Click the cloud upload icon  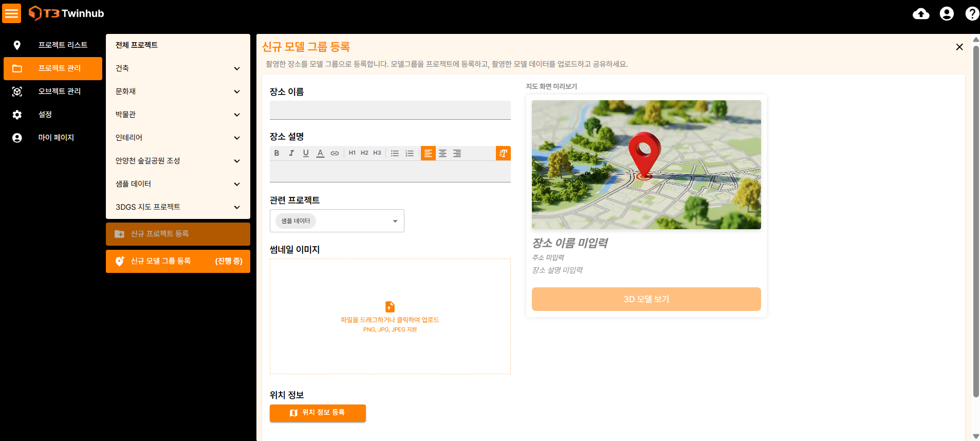921,14
